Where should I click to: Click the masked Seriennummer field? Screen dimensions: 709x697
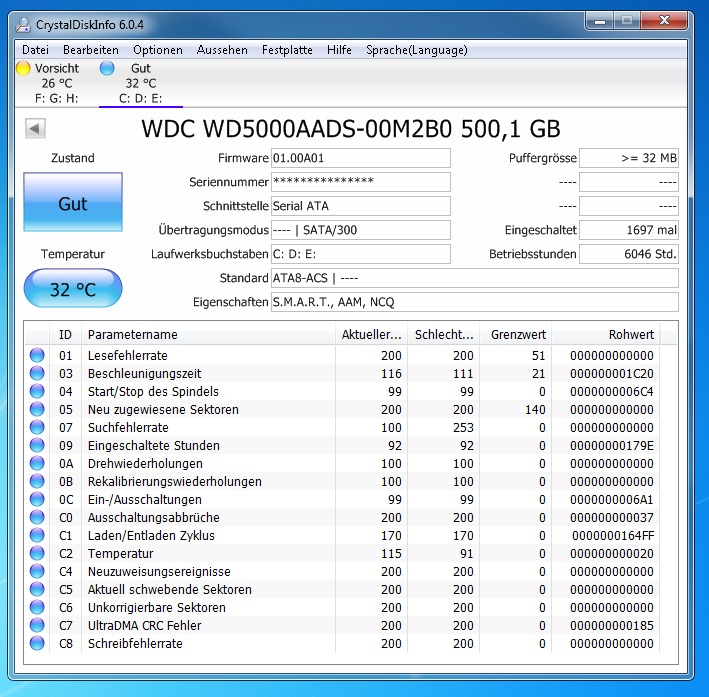coord(360,182)
